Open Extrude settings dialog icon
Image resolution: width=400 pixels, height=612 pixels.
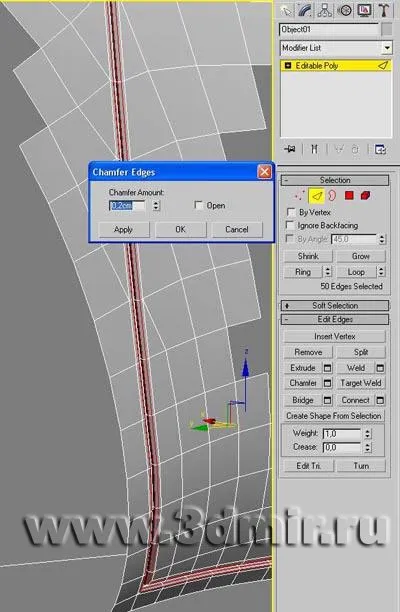point(328,368)
